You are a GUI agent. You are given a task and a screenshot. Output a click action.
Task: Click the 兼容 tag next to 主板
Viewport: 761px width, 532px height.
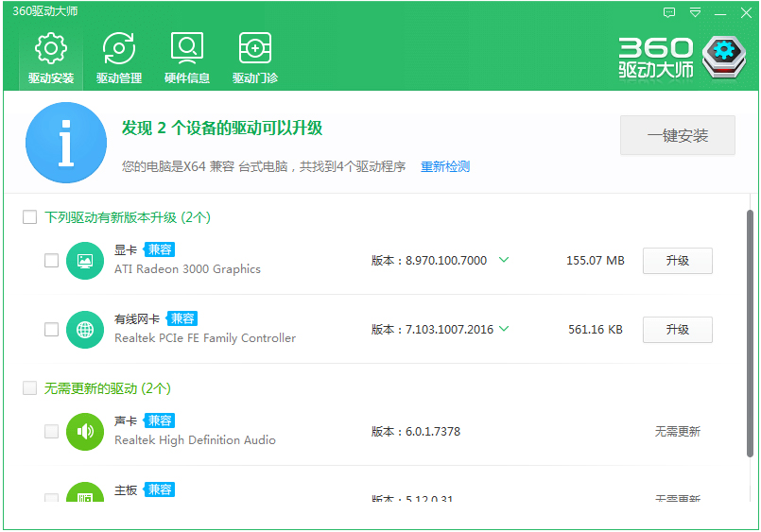160,489
